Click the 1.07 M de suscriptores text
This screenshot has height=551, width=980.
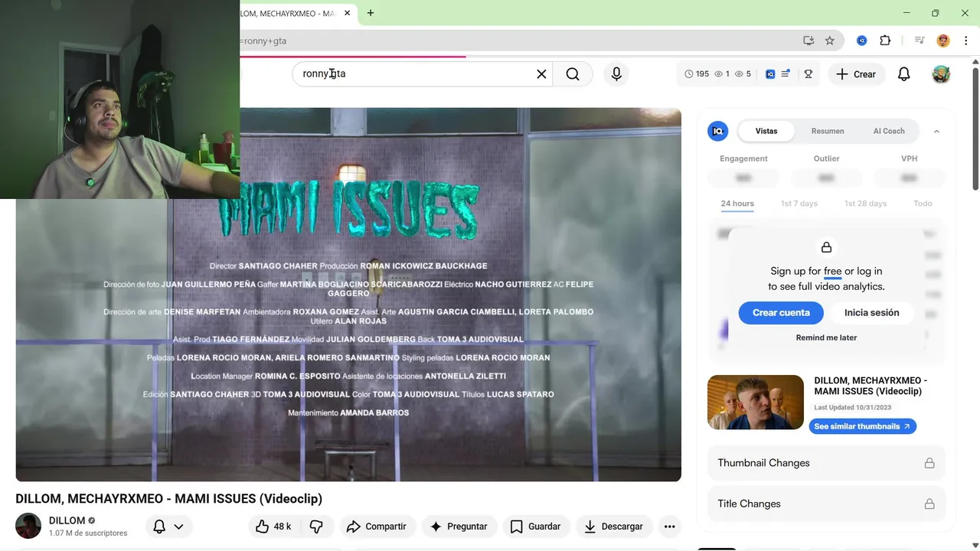pyautogui.click(x=88, y=533)
